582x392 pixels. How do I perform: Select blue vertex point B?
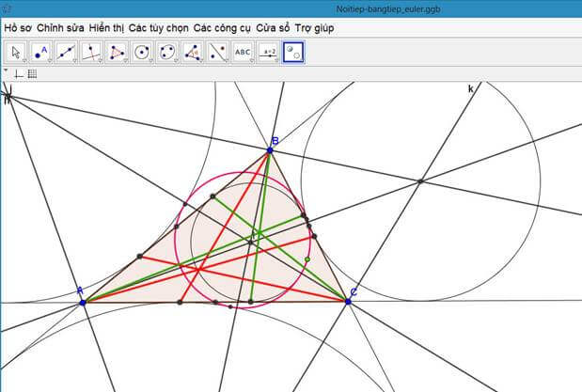[270, 150]
